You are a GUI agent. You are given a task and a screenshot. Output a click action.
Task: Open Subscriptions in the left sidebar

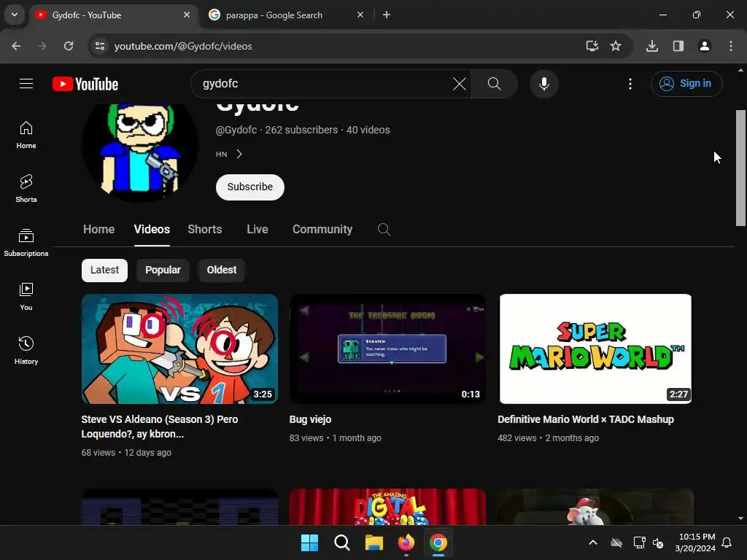26,242
